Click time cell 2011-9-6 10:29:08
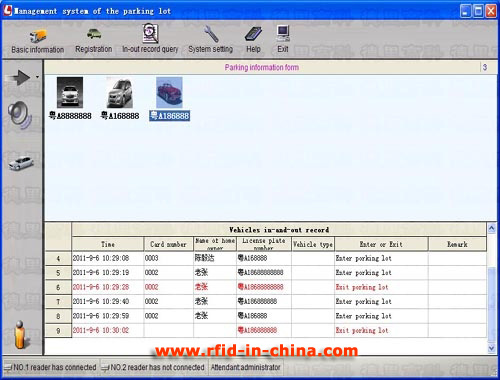The height and width of the screenshot is (380, 500). (x=108, y=258)
